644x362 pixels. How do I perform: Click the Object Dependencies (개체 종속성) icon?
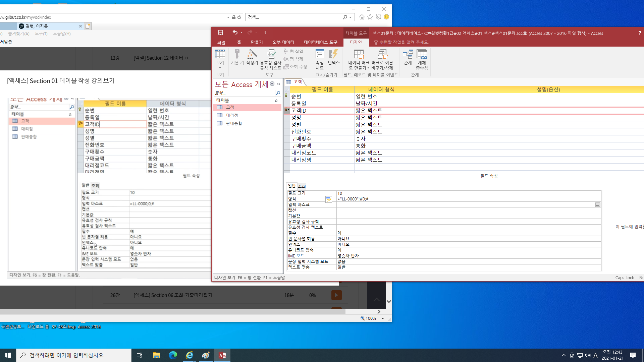tap(422, 59)
